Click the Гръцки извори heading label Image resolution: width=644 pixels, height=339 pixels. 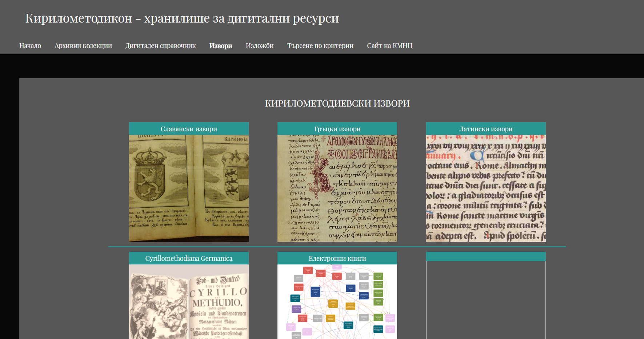tap(337, 129)
